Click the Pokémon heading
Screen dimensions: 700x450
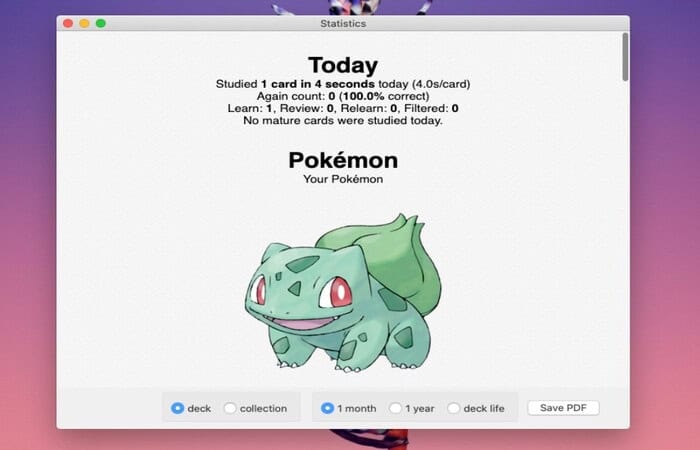(343, 160)
